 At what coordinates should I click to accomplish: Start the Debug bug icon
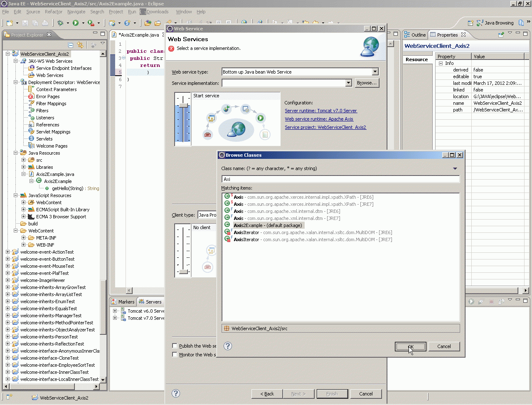pos(60,23)
